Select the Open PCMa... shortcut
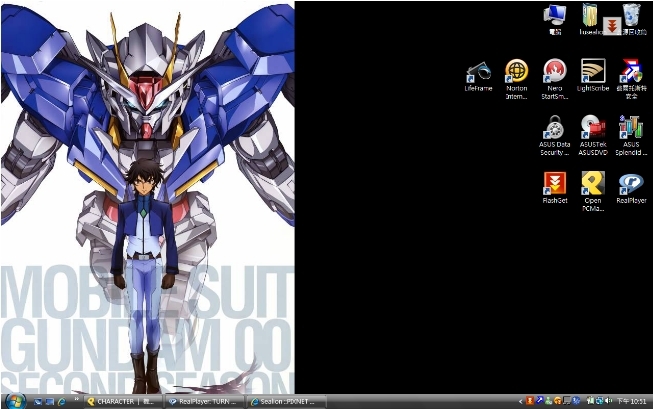 (x=593, y=191)
